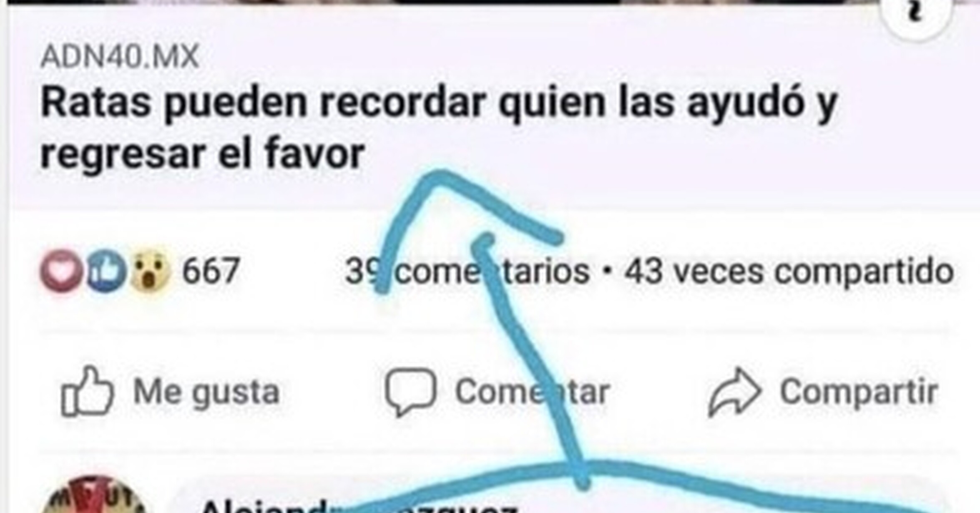The image size is (980, 513).
Task: Click the heart reaction icon
Action: tap(62, 271)
